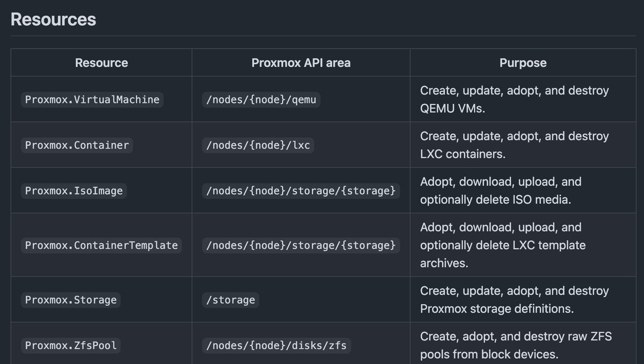
Task: Click the Proxmox.IsoImage resource name
Action: (74, 191)
